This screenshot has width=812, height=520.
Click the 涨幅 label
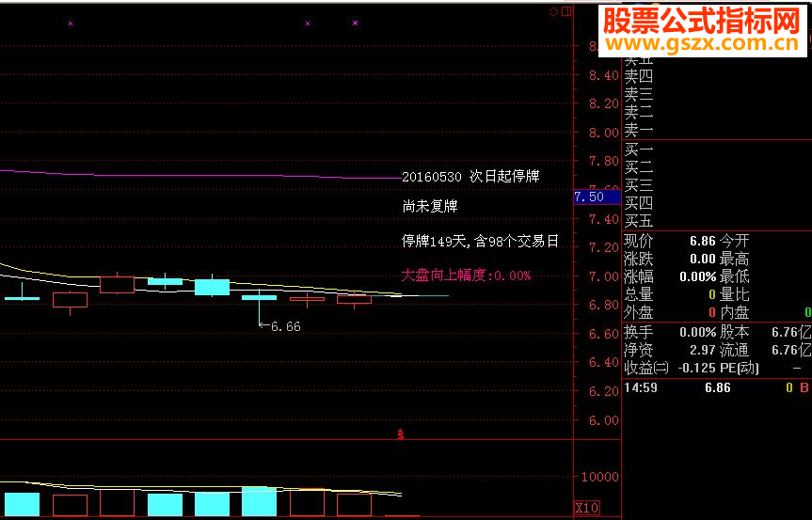639,276
